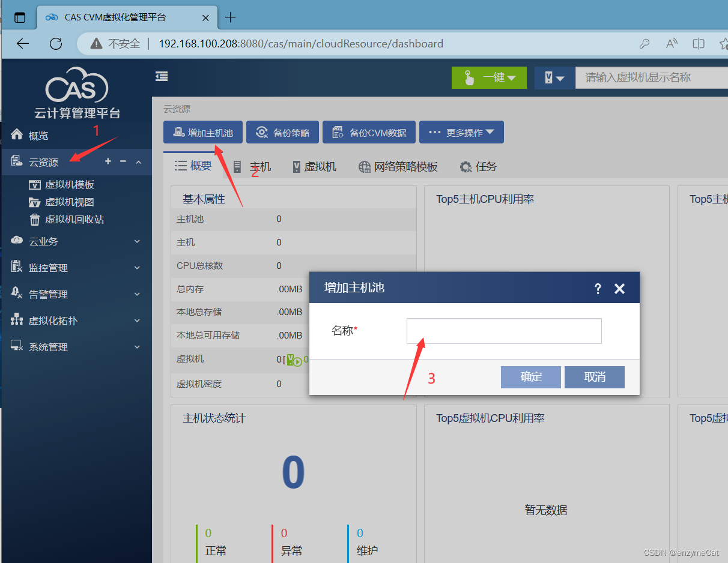Open the 更多操作 dropdown menu
Screen dimensions: 728x563
click(x=461, y=132)
